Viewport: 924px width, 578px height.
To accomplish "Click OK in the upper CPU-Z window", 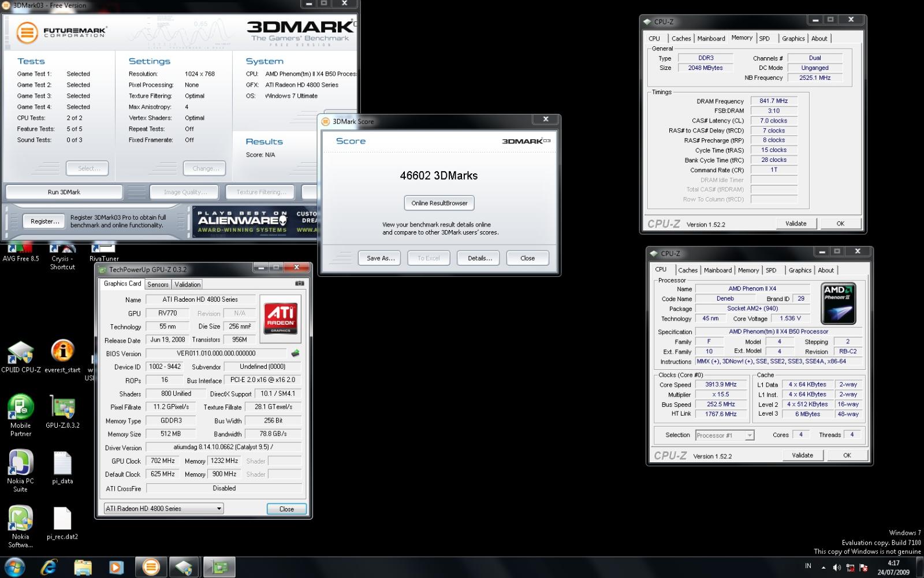I will tap(840, 224).
